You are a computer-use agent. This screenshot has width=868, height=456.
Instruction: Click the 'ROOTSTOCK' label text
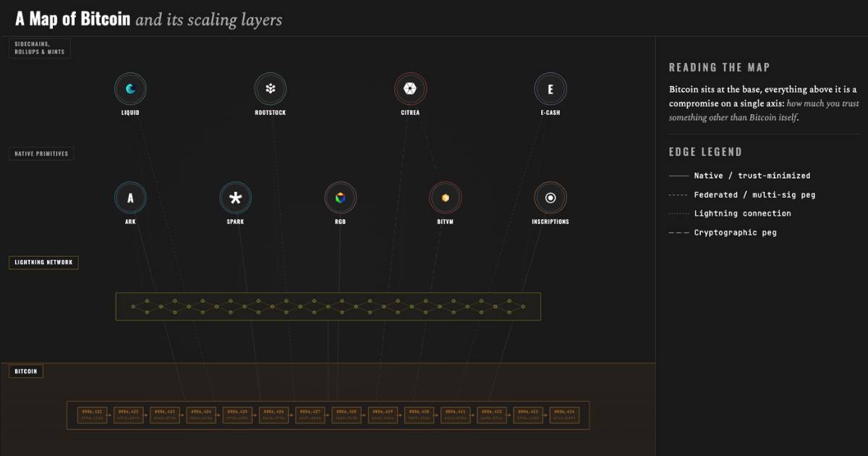click(271, 113)
